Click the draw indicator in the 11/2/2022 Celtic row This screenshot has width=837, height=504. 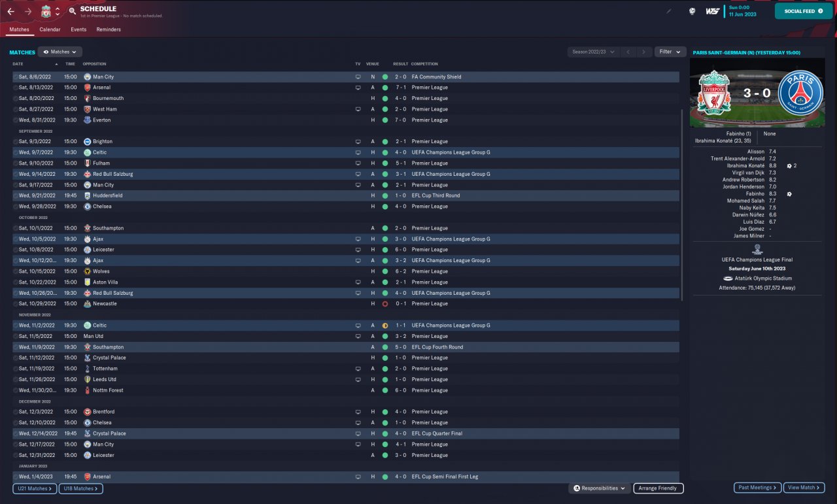pyautogui.click(x=385, y=326)
